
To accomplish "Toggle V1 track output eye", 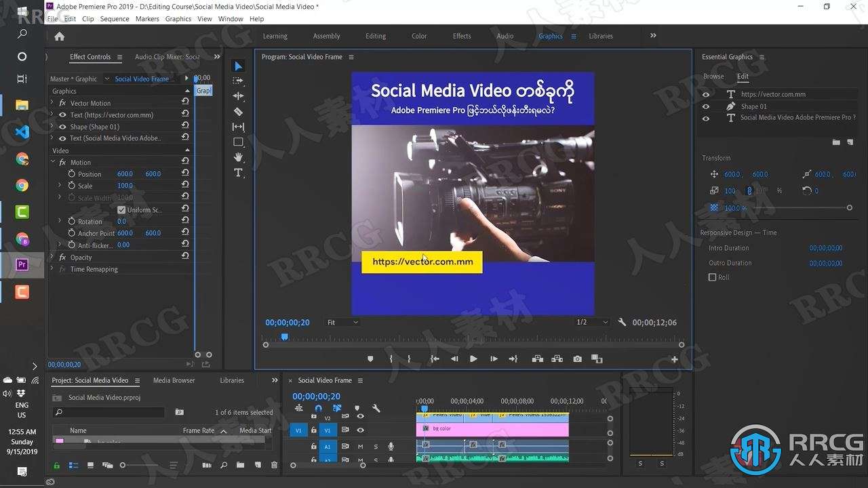I will click(x=360, y=430).
